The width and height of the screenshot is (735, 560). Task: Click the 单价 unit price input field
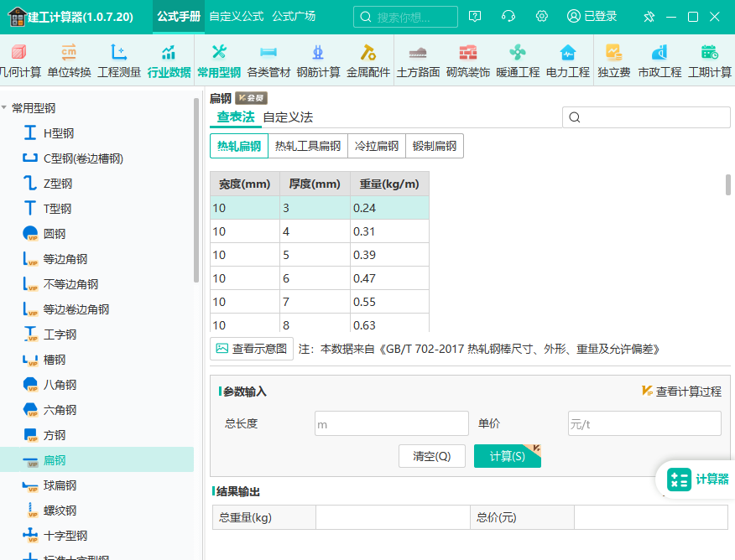[644, 423]
